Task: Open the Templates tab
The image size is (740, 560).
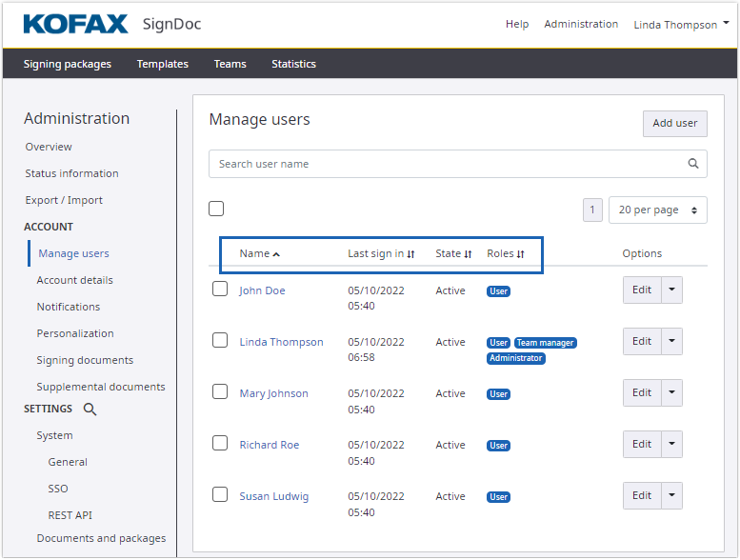Action: click(162, 64)
